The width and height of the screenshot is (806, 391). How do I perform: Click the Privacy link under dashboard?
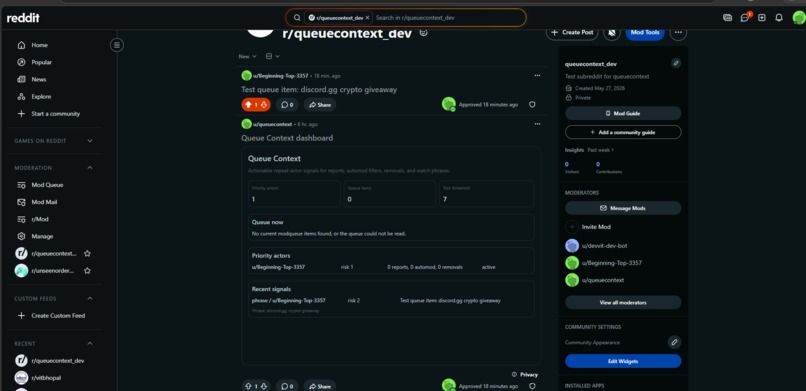[529, 375]
